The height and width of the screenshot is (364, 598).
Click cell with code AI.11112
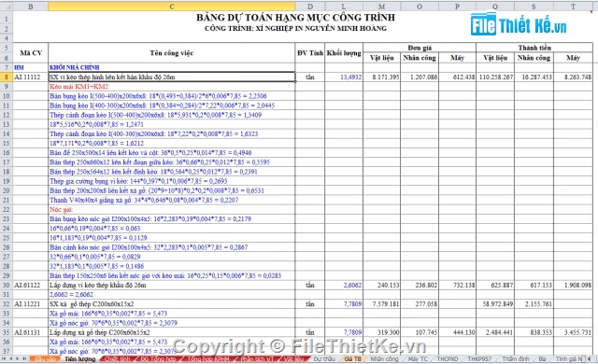point(31,77)
